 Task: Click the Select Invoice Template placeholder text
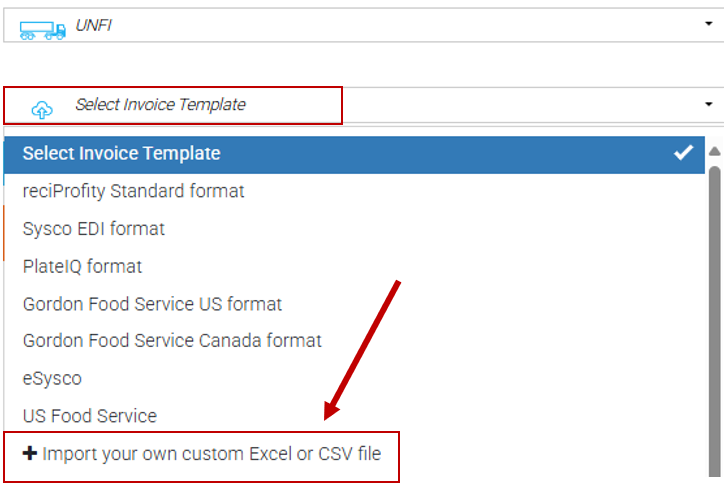click(160, 104)
